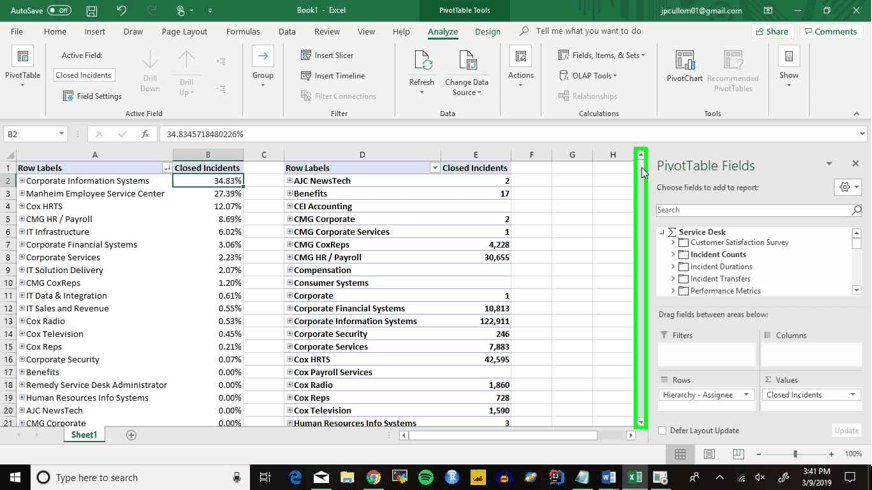This screenshot has width=872, height=490.
Task: Open Field Settings dialog
Action: (92, 96)
